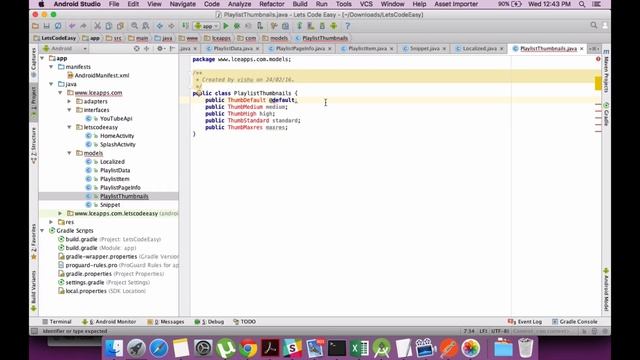Open the Analyze menu
This screenshot has width=640, height=360.
(x=240, y=4)
